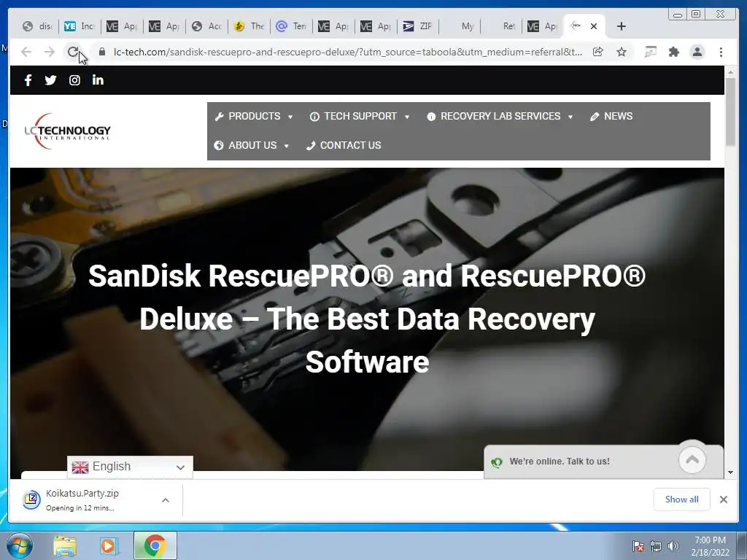Click the SanDisk RescuePRO hero heading
Viewport: 747px width, 560px height.
coord(367,319)
